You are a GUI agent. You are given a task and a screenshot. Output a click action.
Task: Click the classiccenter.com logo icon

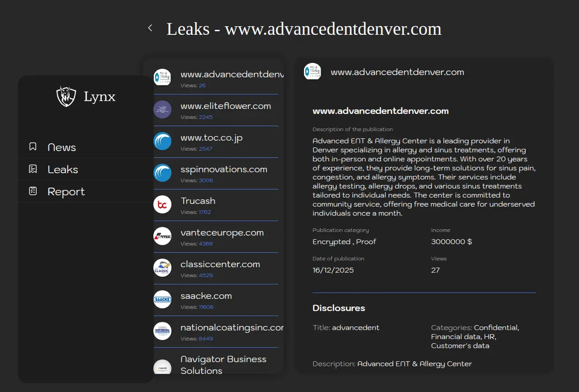click(x=162, y=268)
